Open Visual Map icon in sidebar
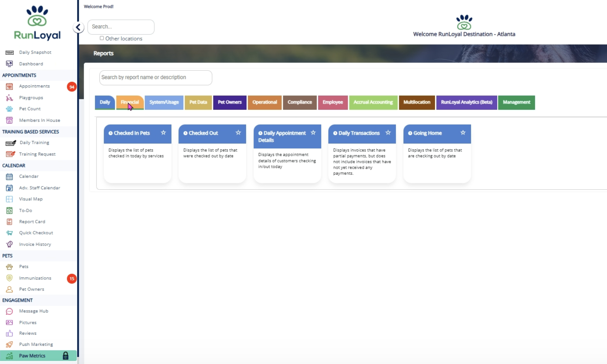Viewport: 607px width, 364px height. [x=9, y=199]
